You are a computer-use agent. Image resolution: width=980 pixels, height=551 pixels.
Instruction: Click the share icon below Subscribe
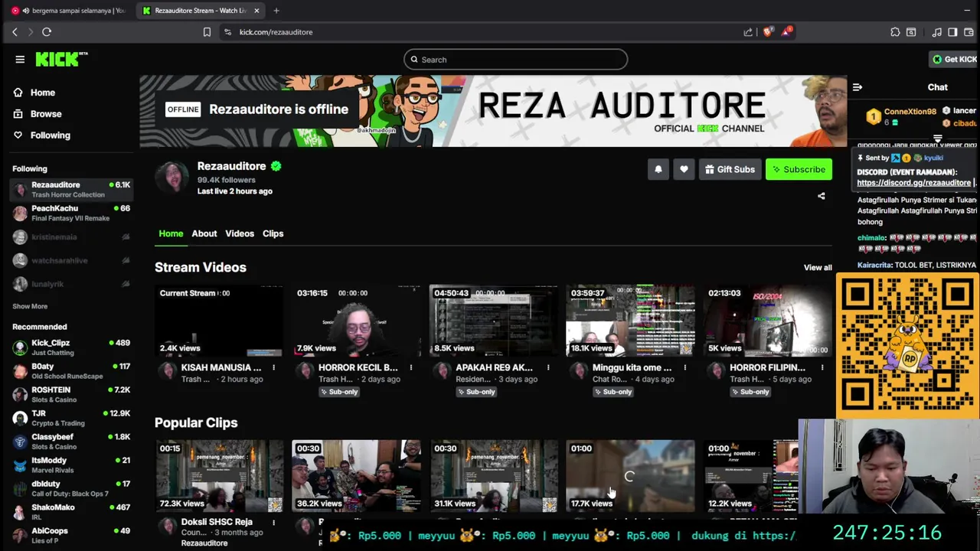(822, 196)
